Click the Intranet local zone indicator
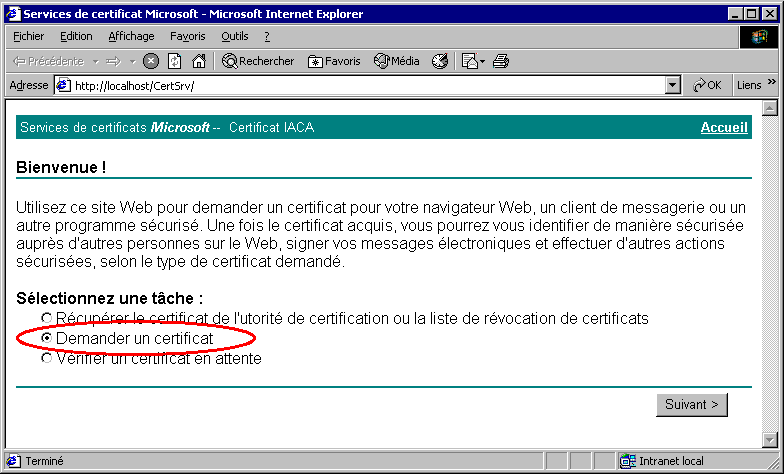The height and width of the screenshot is (474, 784). 661,461
